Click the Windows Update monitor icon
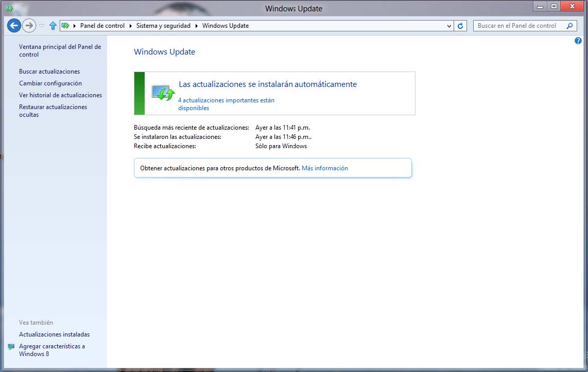Viewport: 588px width, 372px height. pos(163,93)
